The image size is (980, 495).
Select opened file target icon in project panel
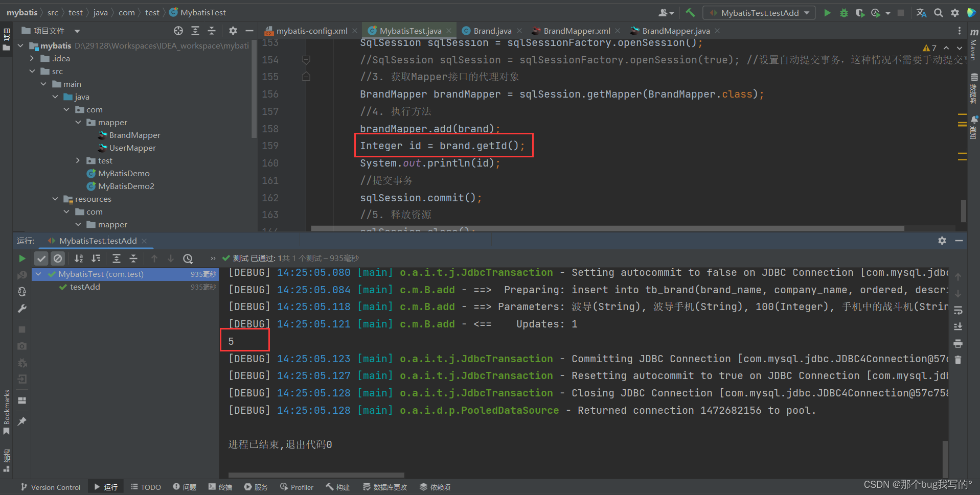tap(178, 31)
